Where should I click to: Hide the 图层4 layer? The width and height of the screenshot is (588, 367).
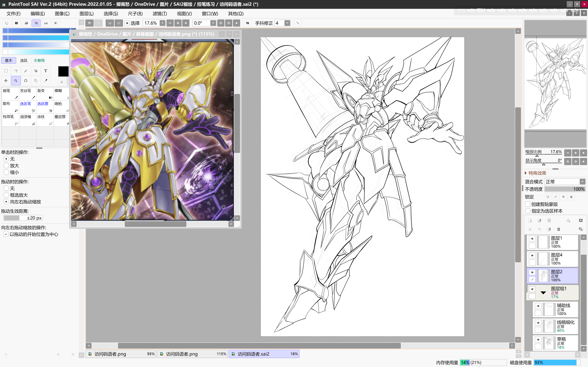[532, 255]
